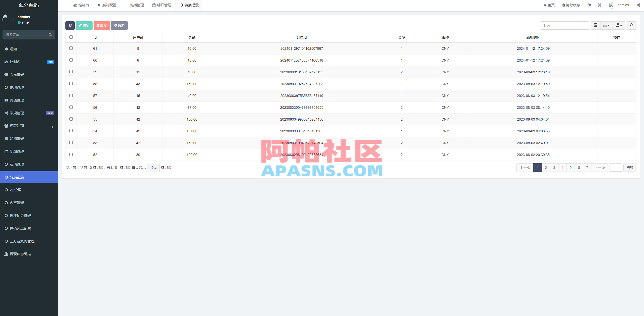Open the columns grid dropdown above the table

607,25
